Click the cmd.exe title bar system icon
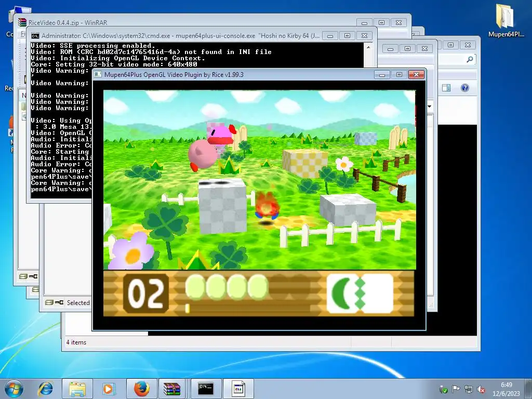The image size is (532, 399). 35,36
